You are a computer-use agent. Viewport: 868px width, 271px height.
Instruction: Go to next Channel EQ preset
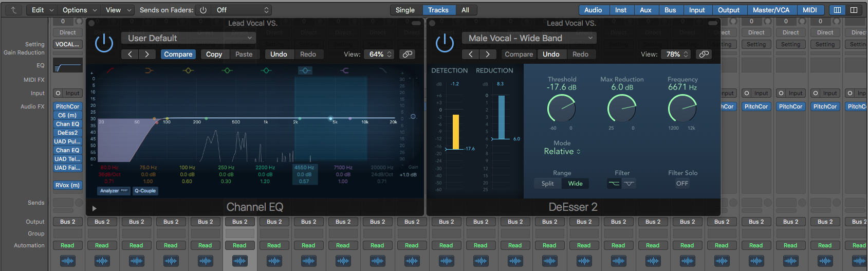coord(147,54)
